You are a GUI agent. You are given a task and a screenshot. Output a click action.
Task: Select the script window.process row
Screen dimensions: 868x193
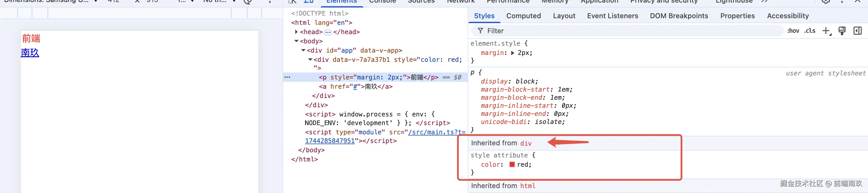(x=377, y=119)
